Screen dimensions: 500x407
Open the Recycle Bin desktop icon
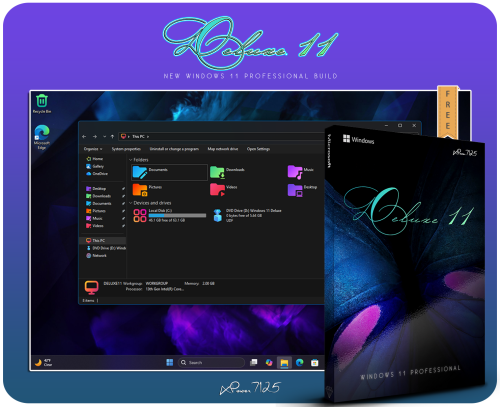tap(42, 104)
